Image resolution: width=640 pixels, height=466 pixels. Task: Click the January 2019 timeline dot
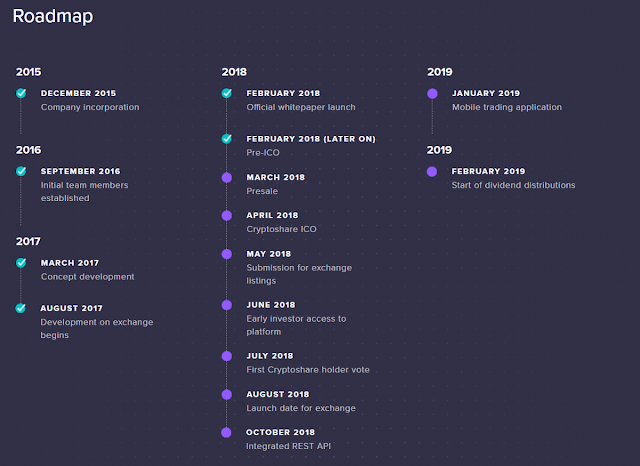[432, 93]
